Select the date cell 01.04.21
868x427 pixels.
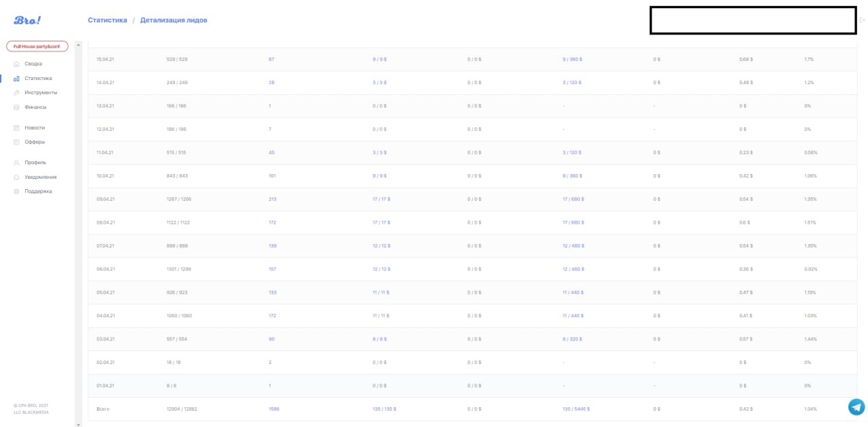106,386
